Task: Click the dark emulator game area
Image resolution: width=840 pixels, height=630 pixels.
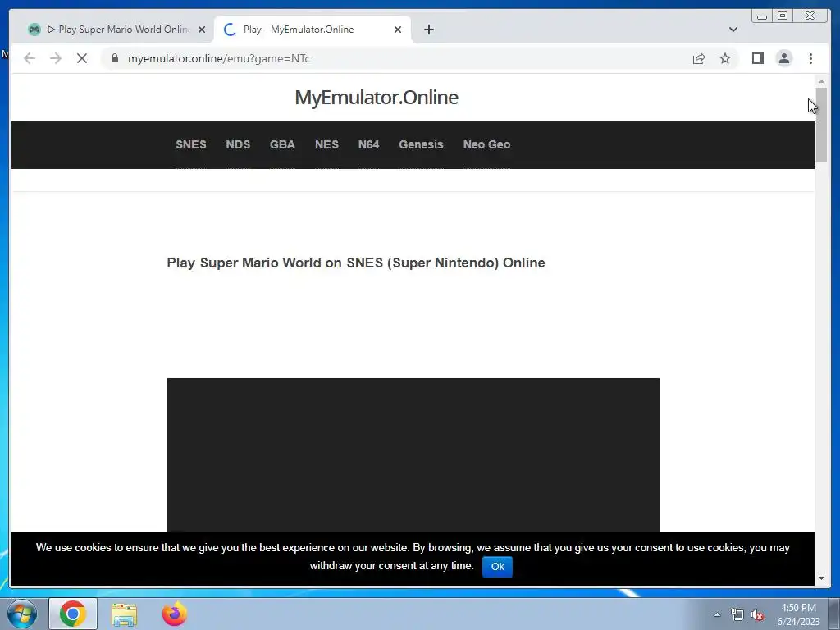Action: coord(413,454)
